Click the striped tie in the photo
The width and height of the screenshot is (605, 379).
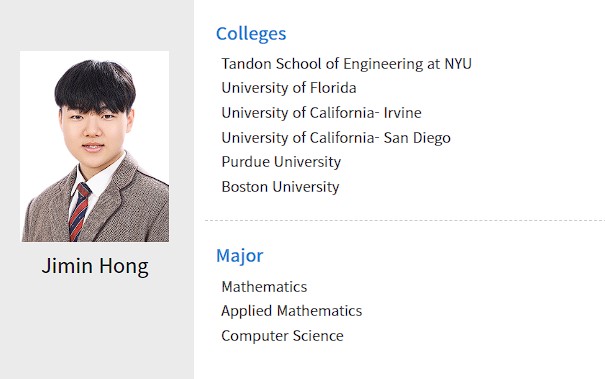tap(79, 211)
